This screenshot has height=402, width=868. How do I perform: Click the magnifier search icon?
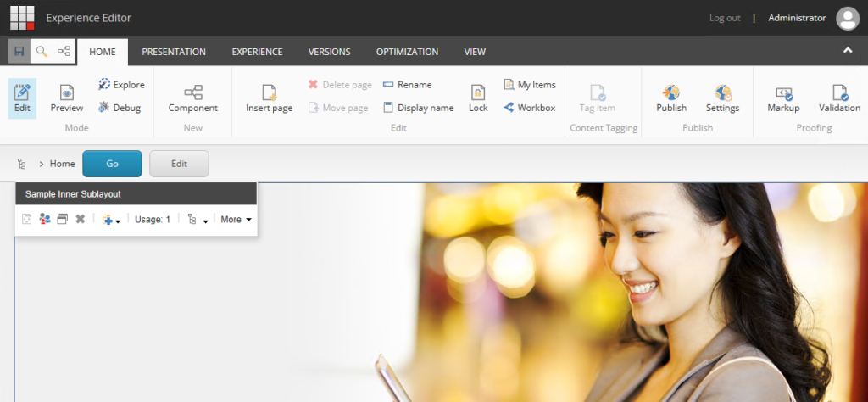41,52
